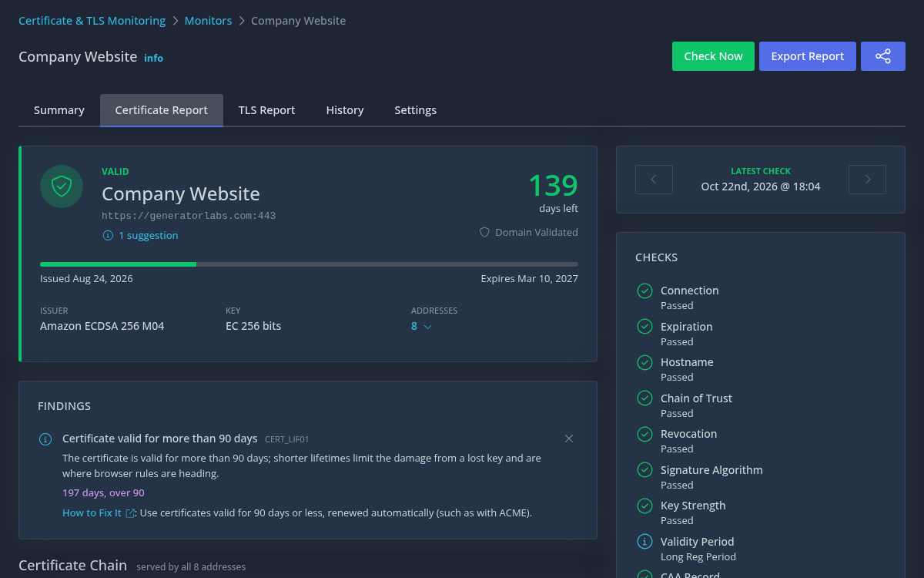
Task: Open the How to Fix It external link icon
Action: pyautogui.click(x=130, y=513)
